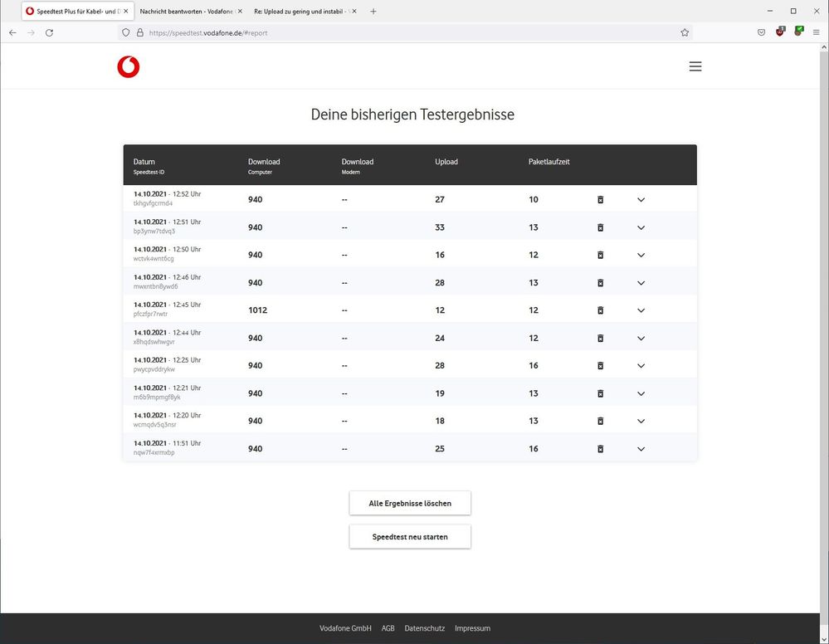
Task: Select speedtest ID nqw7f4xrmxbp
Action: coord(154,452)
